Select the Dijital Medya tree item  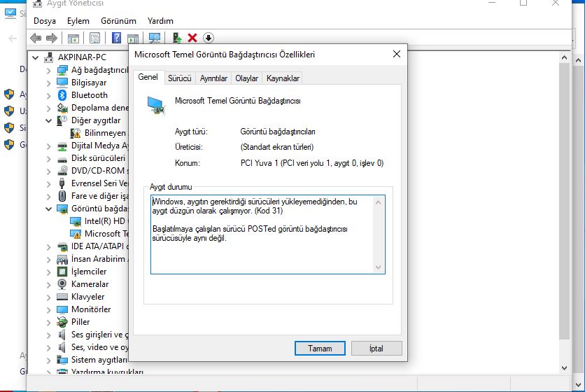pyautogui.click(x=99, y=146)
